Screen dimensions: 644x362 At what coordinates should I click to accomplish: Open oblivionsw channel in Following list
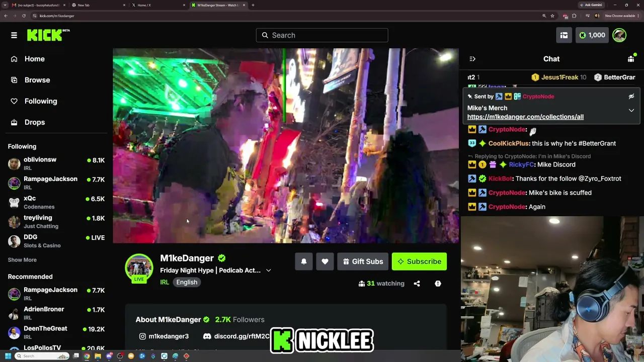click(56, 164)
